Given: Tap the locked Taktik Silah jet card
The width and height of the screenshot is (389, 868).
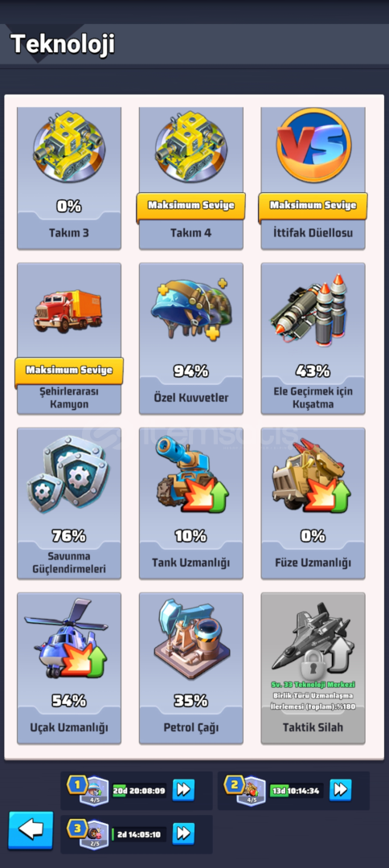Looking at the screenshot, I should pyautogui.click(x=313, y=668).
